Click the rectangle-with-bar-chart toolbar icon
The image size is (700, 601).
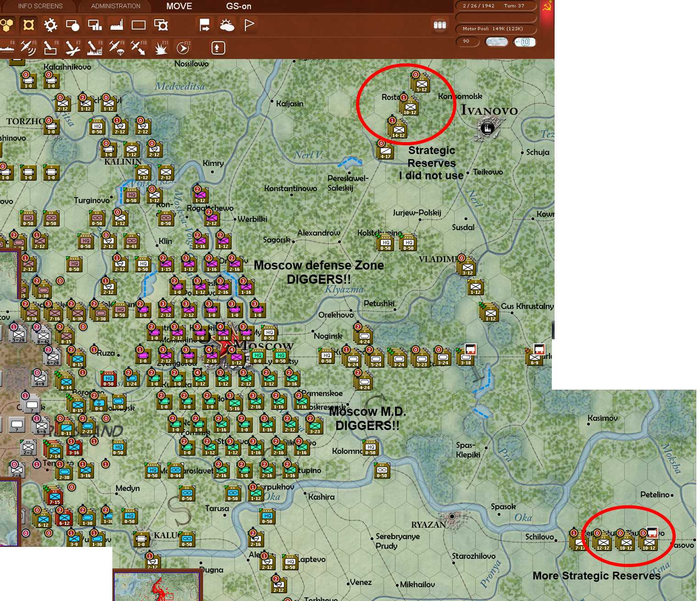point(94,25)
